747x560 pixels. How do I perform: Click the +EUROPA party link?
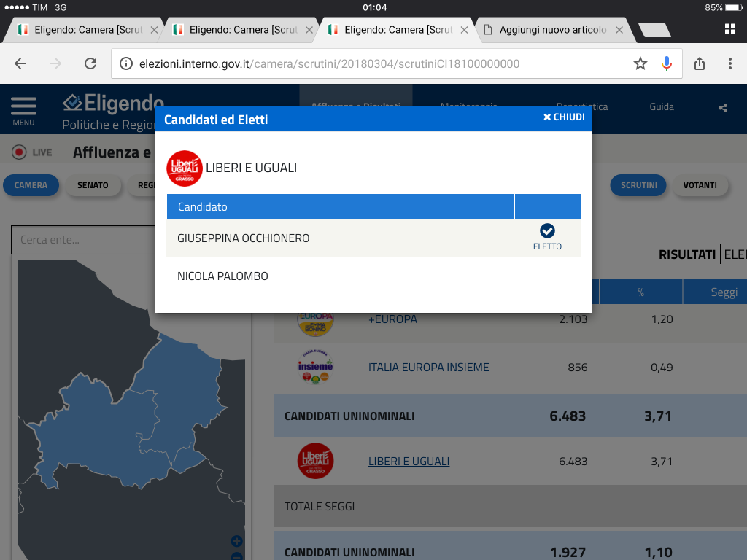pyautogui.click(x=392, y=319)
